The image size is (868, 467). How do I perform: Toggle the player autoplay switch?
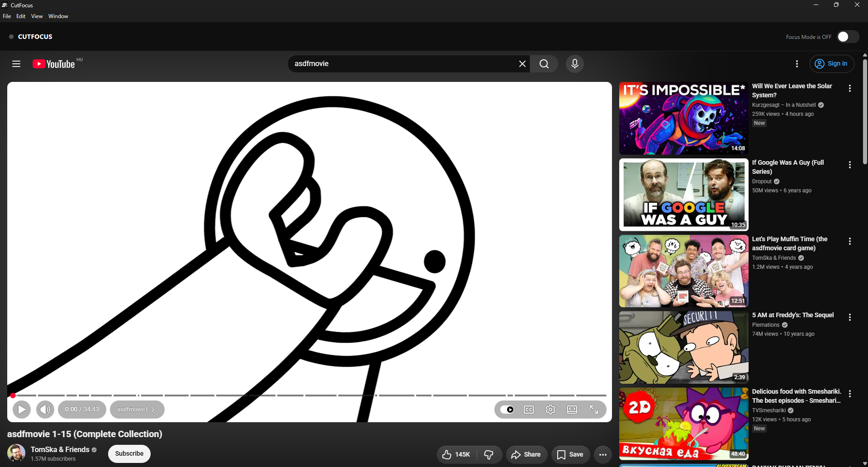coord(507,410)
